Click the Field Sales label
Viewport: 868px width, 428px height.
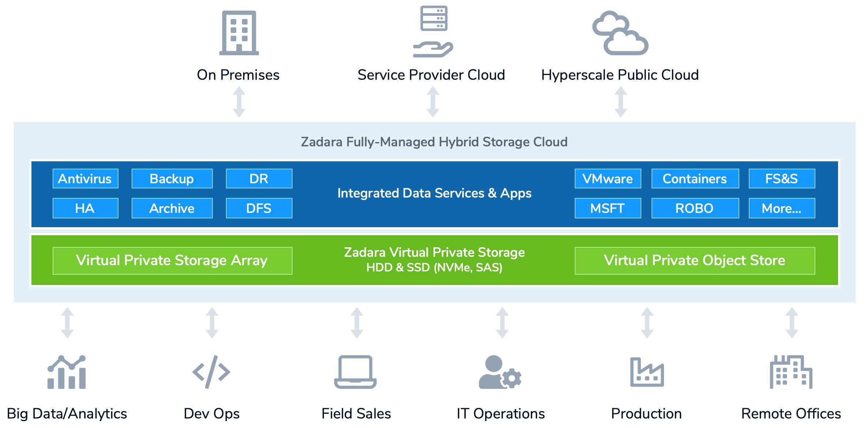click(356, 414)
